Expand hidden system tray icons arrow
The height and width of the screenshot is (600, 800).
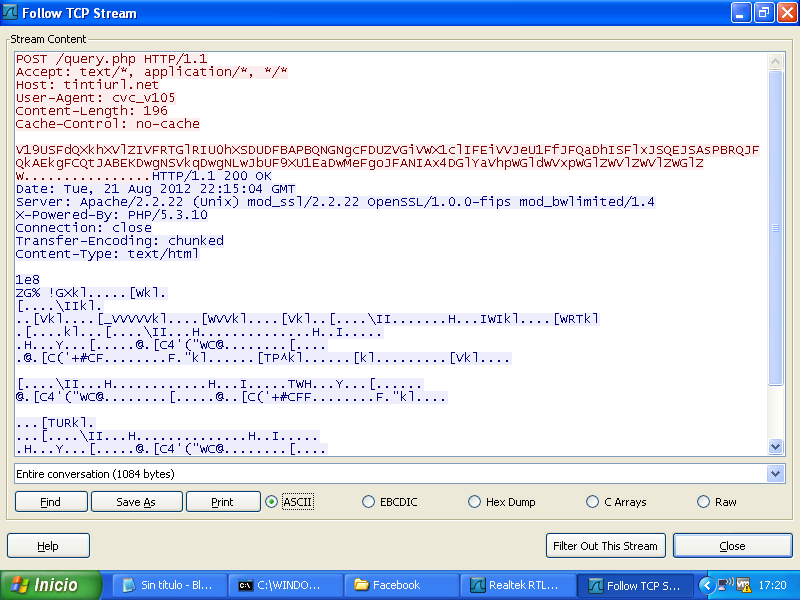[708, 585]
